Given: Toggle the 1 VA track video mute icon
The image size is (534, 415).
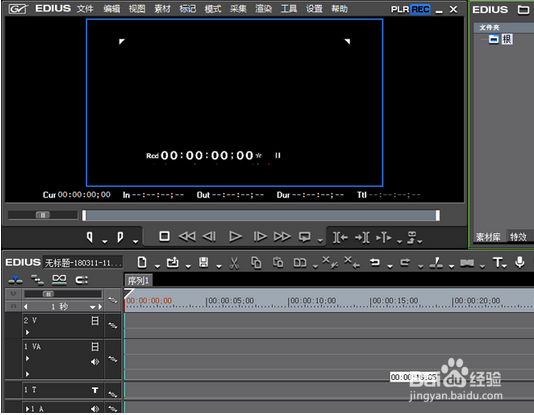Looking at the screenshot, I should pyautogui.click(x=95, y=347).
